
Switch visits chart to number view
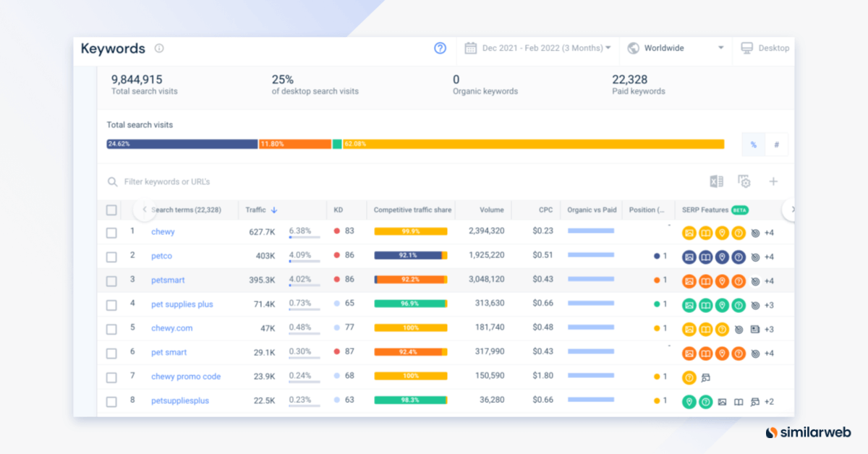pos(776,145)
